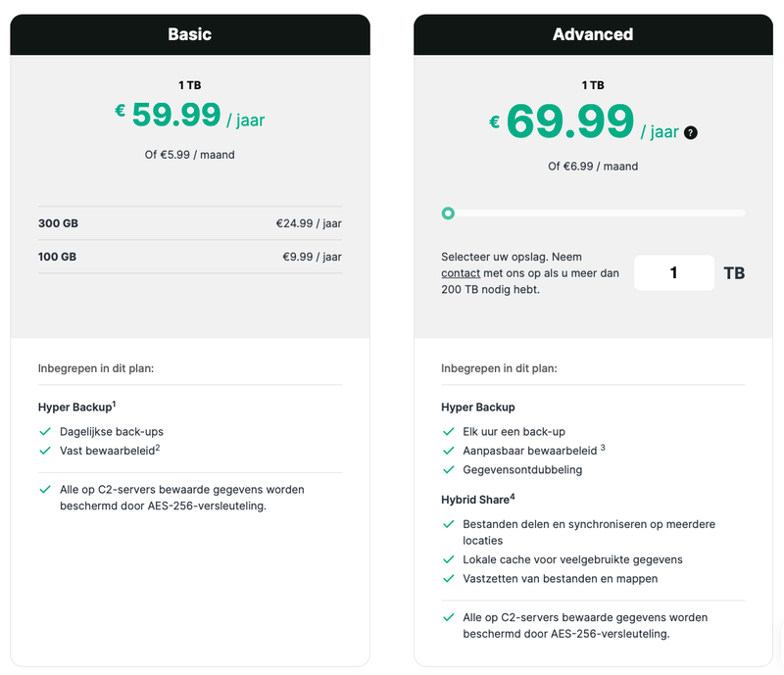This screenshot has width=784, height=675.
Task: Click checkmark next to Bestanden delen feature
Action: (448, 524)
